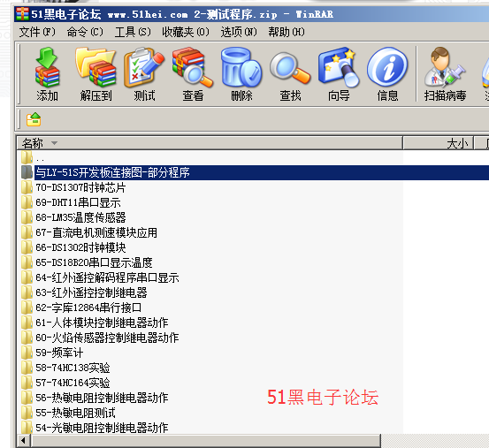This screenshot has width=489, height=448.
Task: Click the 扫描病毒 (Virus Scan) icon
Action: [445, 74]
